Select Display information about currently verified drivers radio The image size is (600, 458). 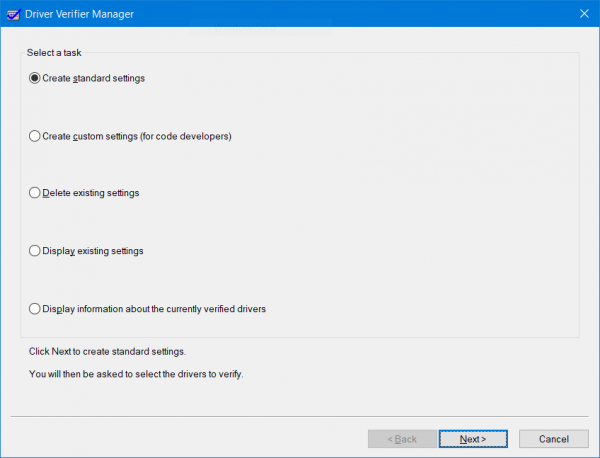click(35, 309)
